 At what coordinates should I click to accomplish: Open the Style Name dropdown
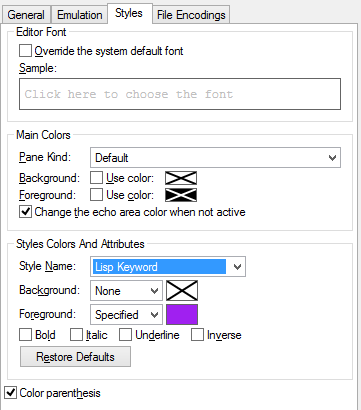pyautogui.click(x=168, y=267)
